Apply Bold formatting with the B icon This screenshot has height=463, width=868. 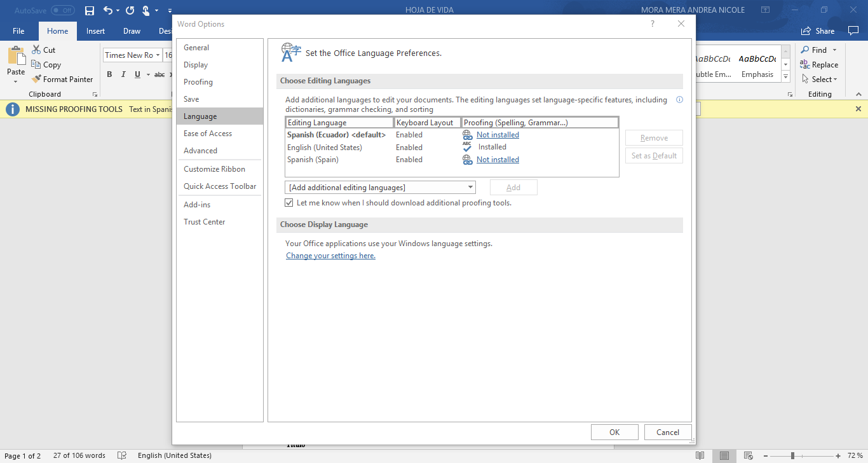(x=109, y=74)
